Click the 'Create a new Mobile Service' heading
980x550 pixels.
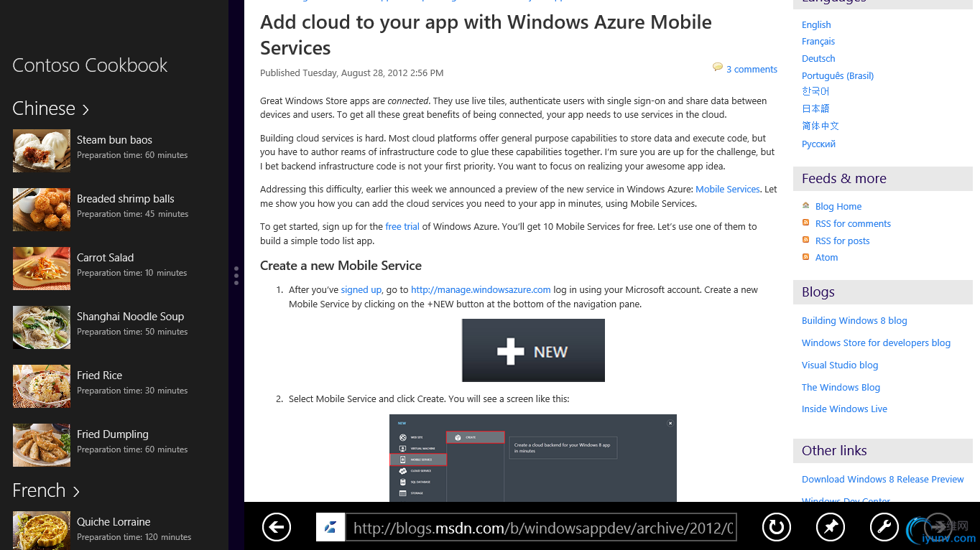tap(341, 266)
